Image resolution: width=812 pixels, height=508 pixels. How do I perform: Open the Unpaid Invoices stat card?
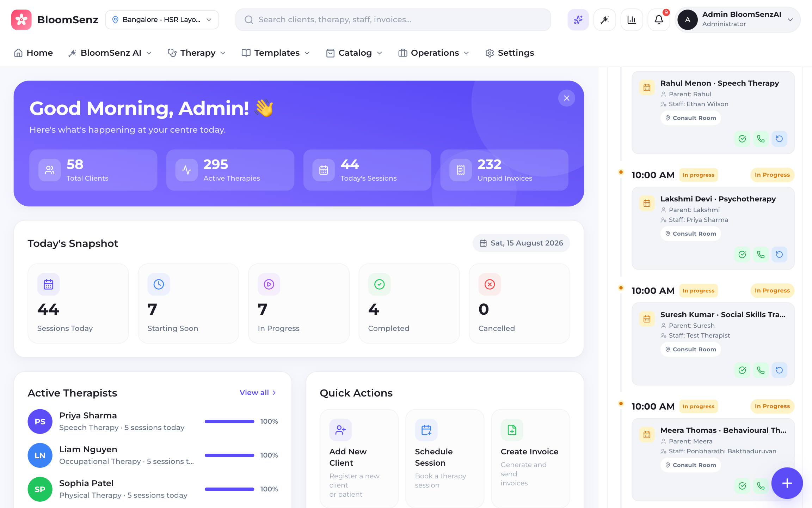pyautogui.click(x=504, y=170)
